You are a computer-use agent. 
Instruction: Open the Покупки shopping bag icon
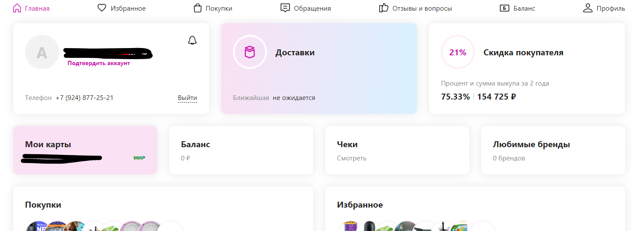coord(197,8)
